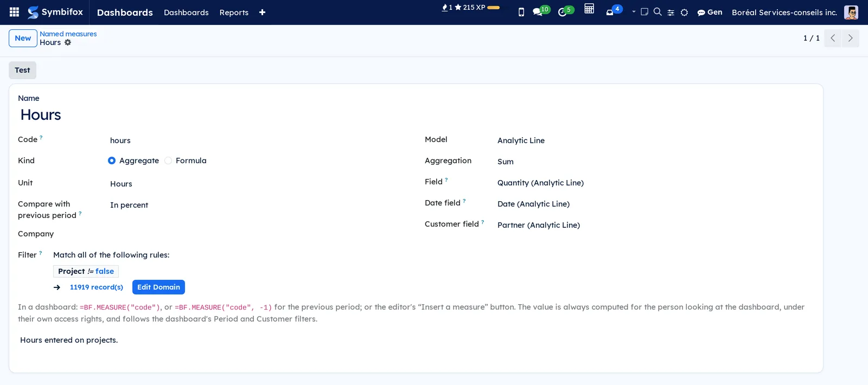Open the Aggregation dropdown Sum
868x385 pixels.
coord(655,162)
